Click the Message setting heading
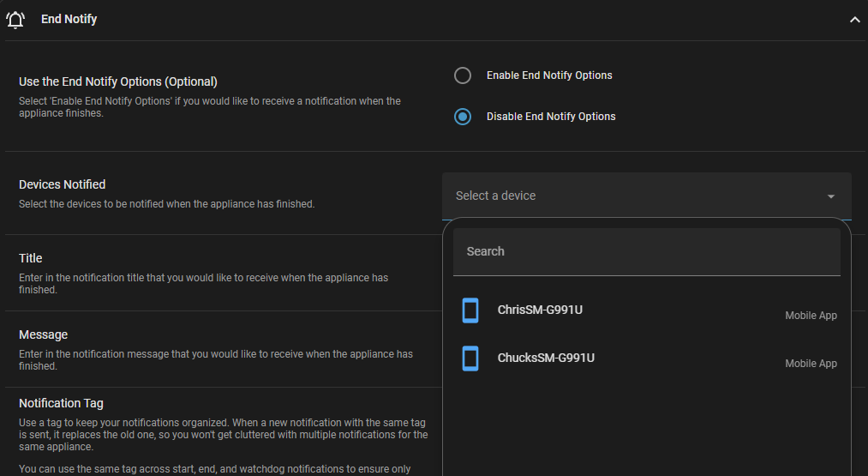This screenshot has height=476, width=868. [44, 334]
